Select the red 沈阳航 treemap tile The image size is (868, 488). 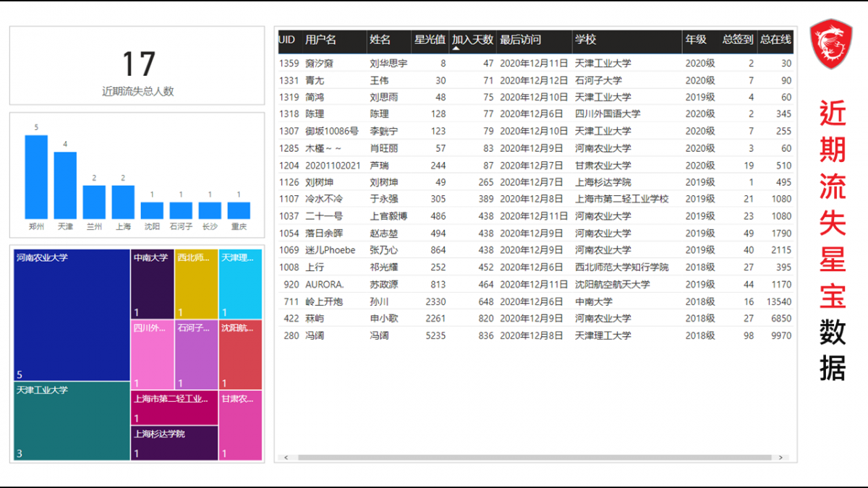[241, 355]
